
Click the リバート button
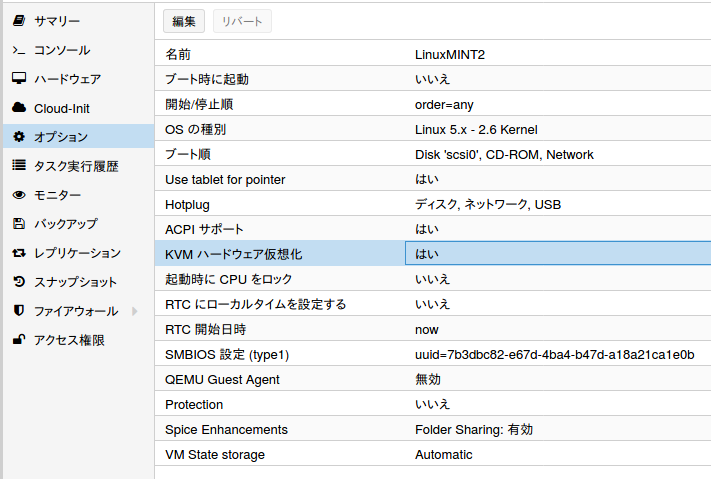(242, 21)
